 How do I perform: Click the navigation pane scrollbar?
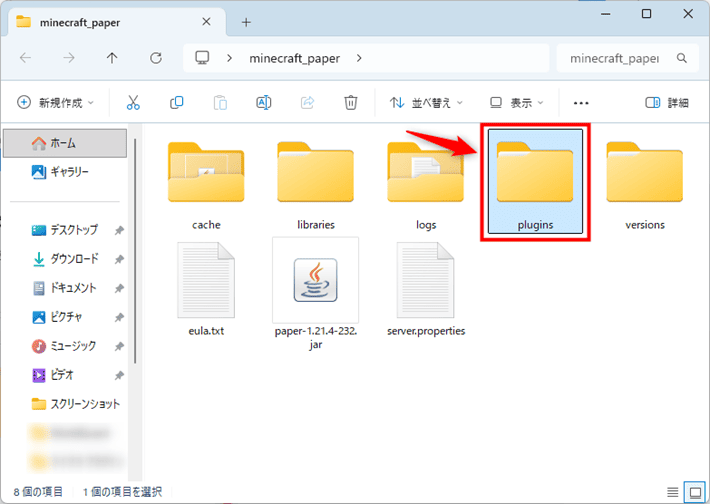click(135, 251)
